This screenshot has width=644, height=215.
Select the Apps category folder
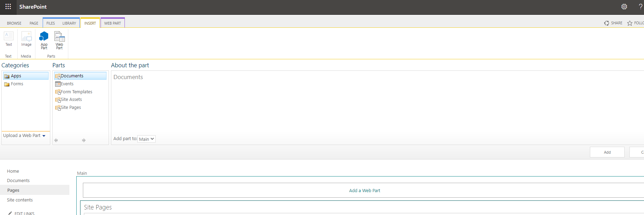click(x=26, y=76)
